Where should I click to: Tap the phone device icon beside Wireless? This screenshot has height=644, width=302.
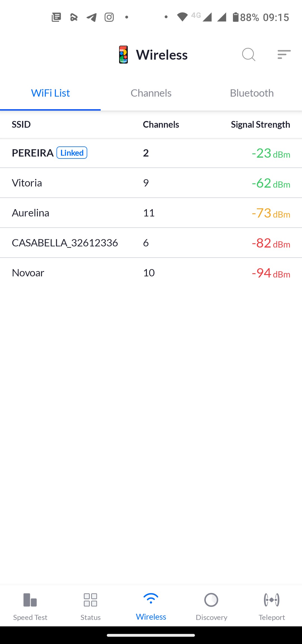click(123, 55)
